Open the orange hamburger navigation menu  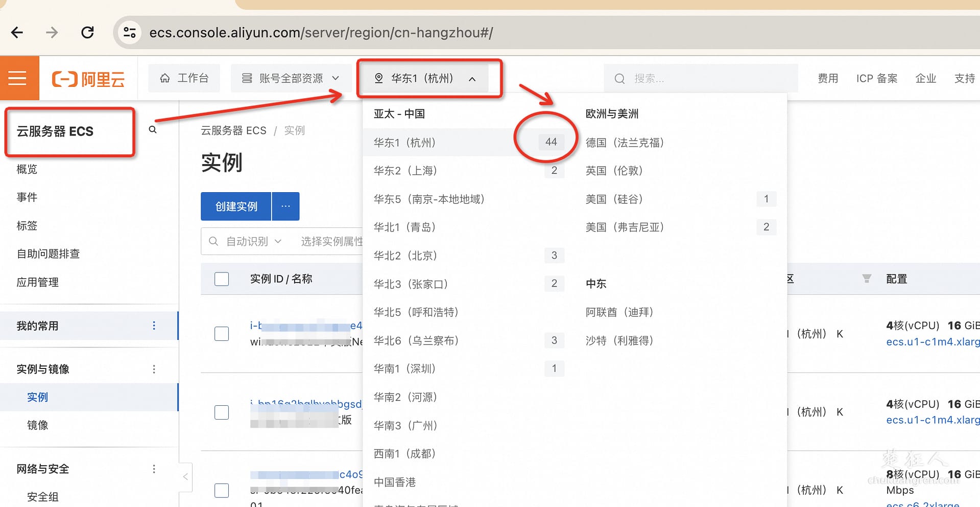click(18, 78)
